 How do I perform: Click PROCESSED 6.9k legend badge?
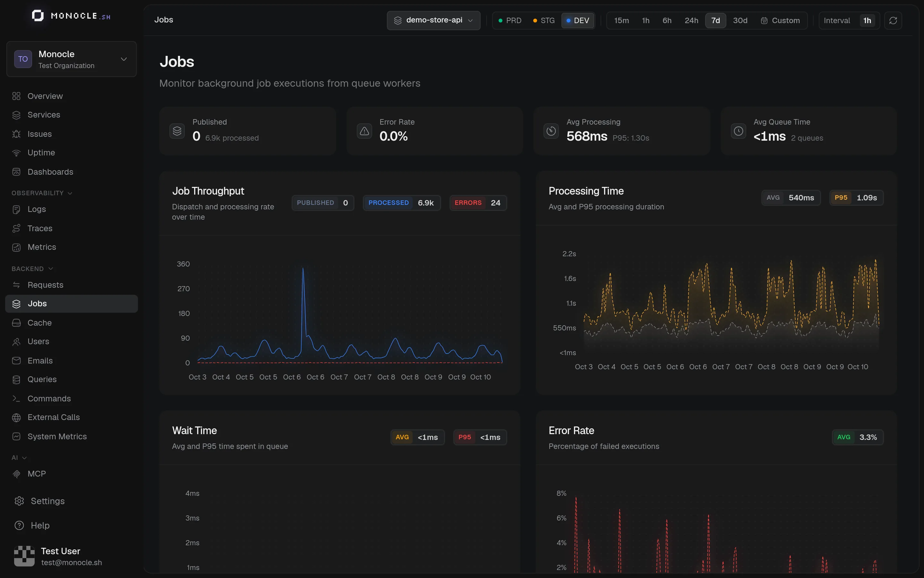pos(402,203)
